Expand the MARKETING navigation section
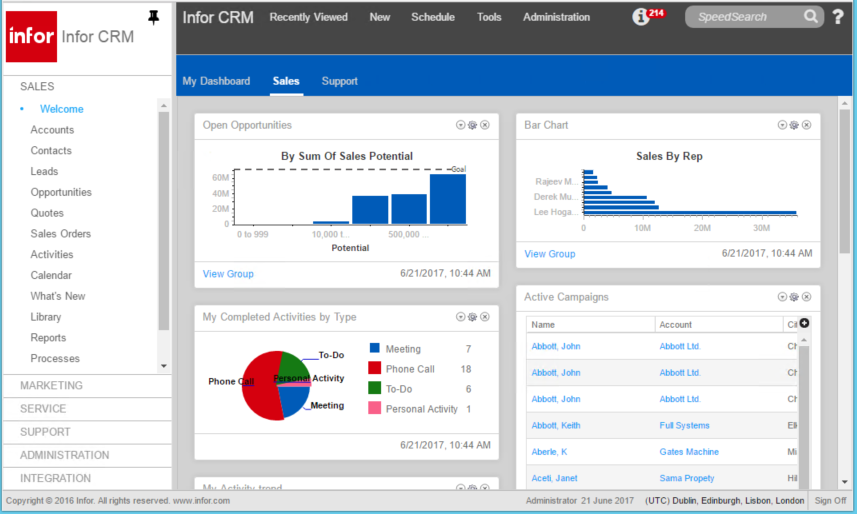This screenshot has height=514, width=857. pos(51,386)
